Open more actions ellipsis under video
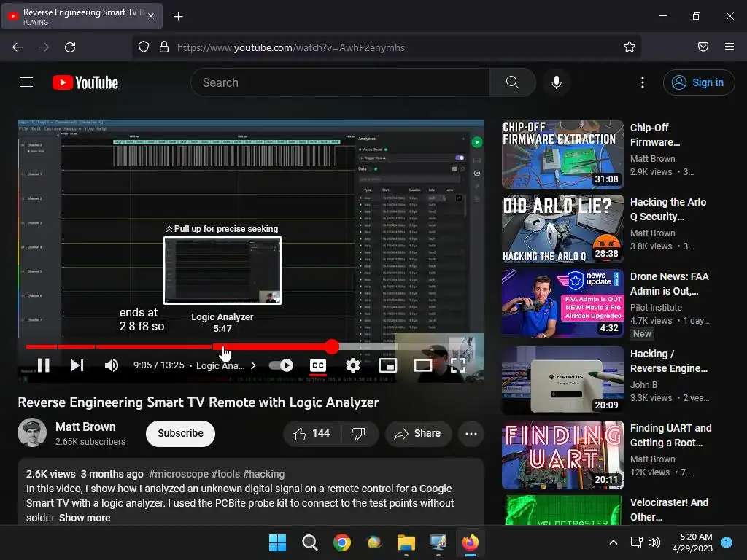 click(x=471, y=433)
